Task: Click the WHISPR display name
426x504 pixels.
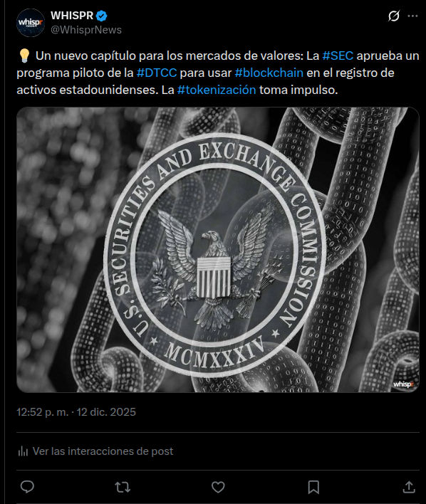Action: pos(72,16)
